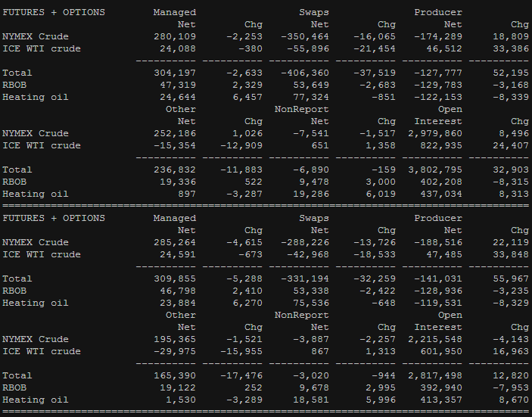The image size is (532, 417).
Task: Select the first FUTURES + OPTIONS heading
Action: pos(54,12)
